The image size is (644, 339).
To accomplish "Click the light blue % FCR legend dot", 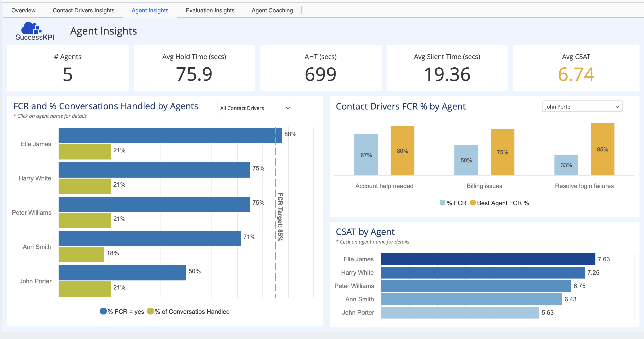I will pyautogui.click(x=442, y=203).
